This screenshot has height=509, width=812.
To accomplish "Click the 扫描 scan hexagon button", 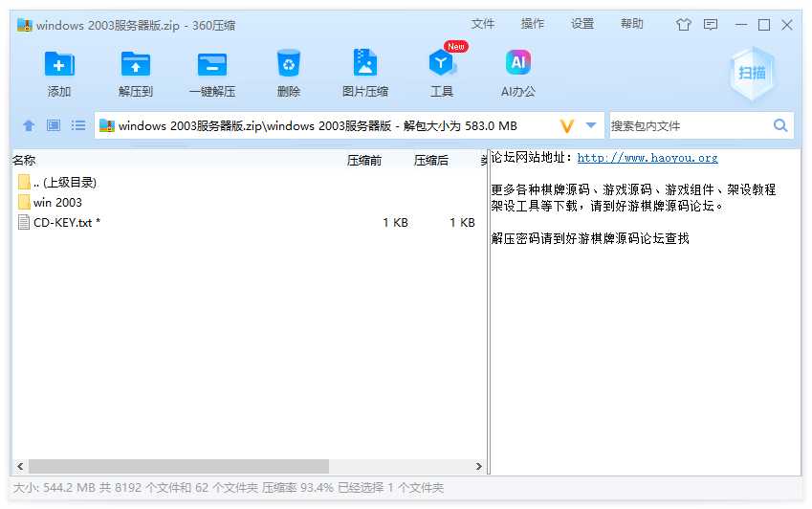I will point(752,73).
